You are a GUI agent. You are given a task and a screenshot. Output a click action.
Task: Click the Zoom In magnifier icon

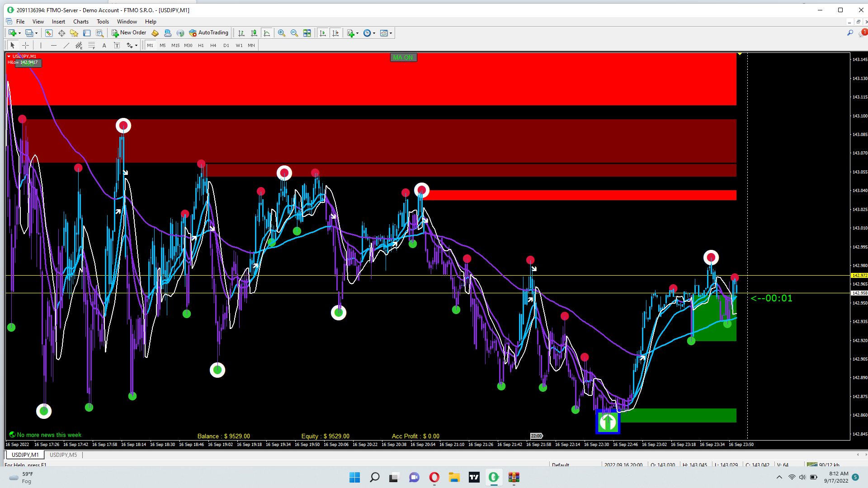click(281, 33)
